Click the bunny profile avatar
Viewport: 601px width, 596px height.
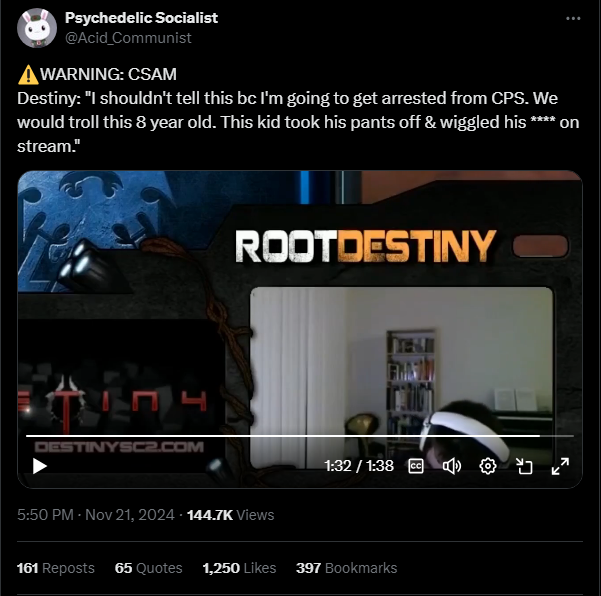pos(37,28)
